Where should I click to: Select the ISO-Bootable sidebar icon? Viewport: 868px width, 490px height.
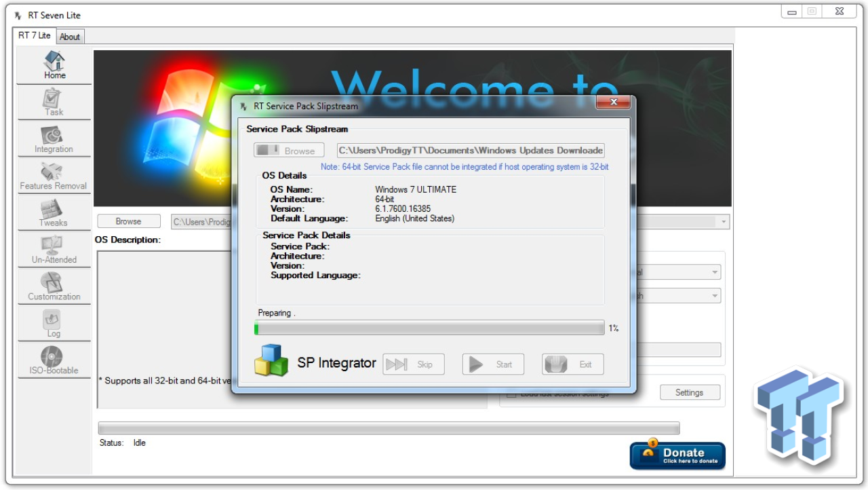[x=54, y=360]
